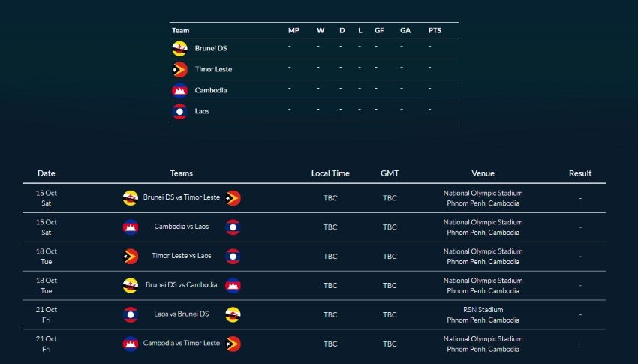Click the Timor Leste flag in standings table

(x=179, y=70)
